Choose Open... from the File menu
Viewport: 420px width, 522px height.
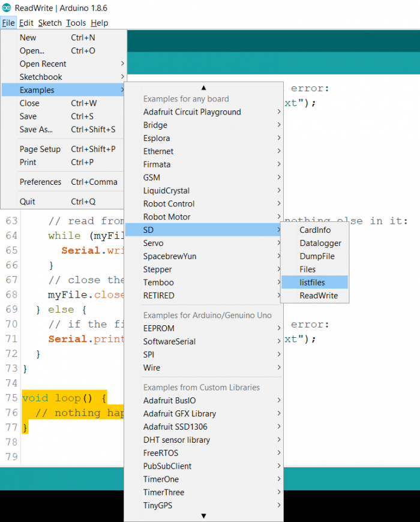(63, 50)
